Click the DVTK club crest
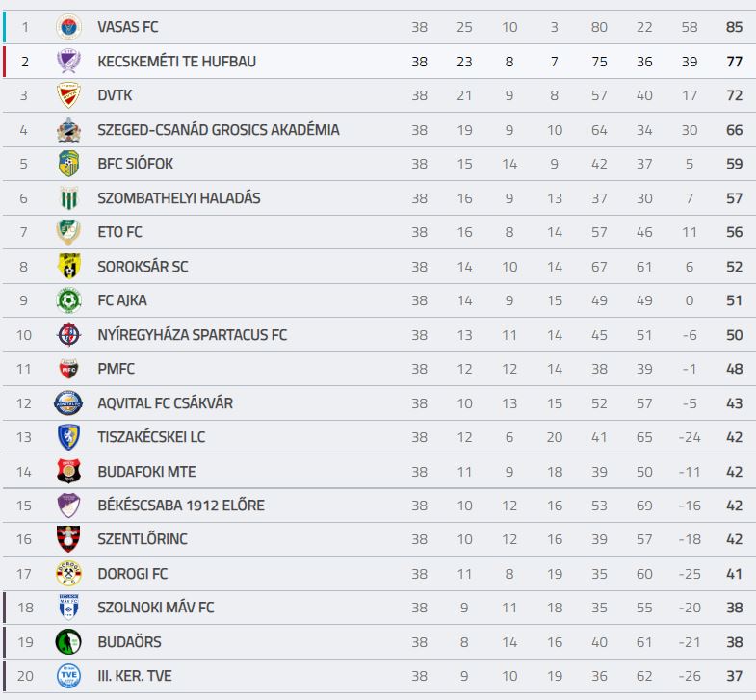 coord(68,95)
